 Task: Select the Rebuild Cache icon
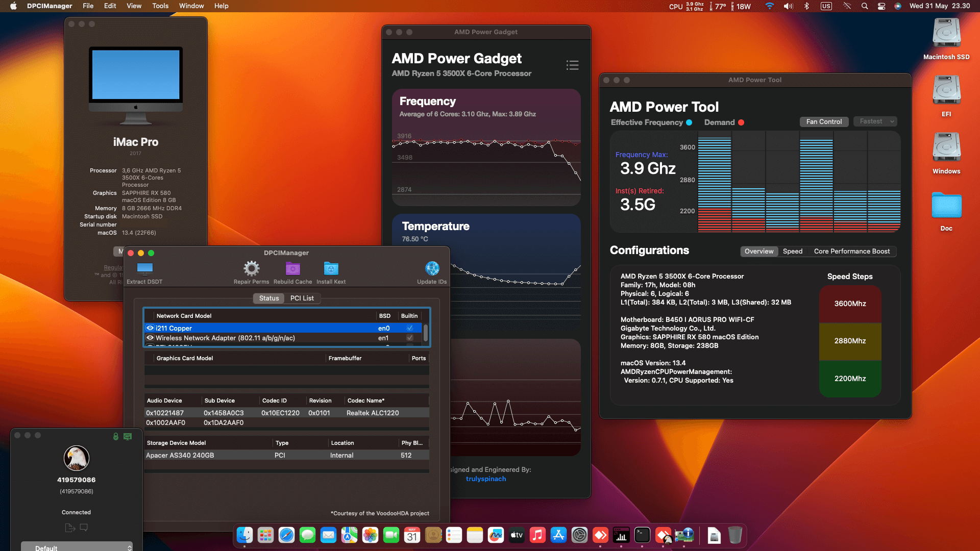[292, 269]
